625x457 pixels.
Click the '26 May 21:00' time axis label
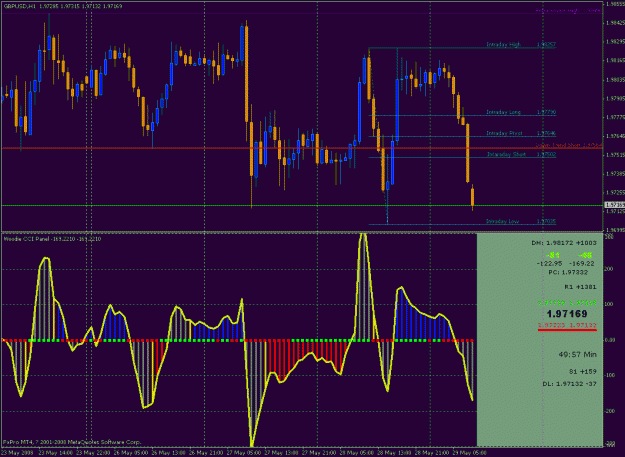(206, 453)
